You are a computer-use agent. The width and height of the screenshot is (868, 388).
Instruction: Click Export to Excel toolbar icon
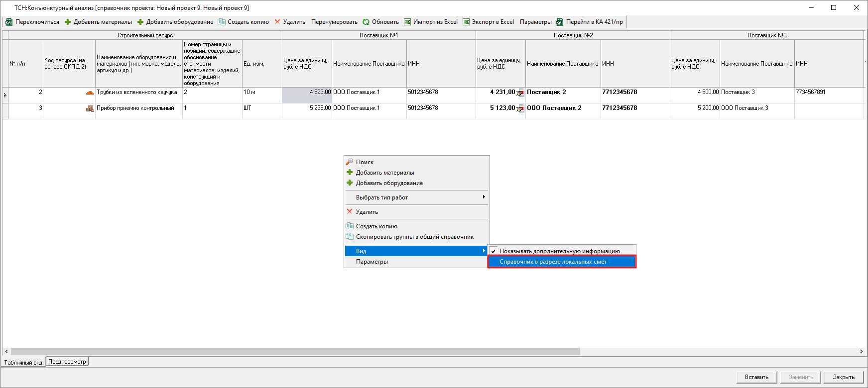(466, 22)
